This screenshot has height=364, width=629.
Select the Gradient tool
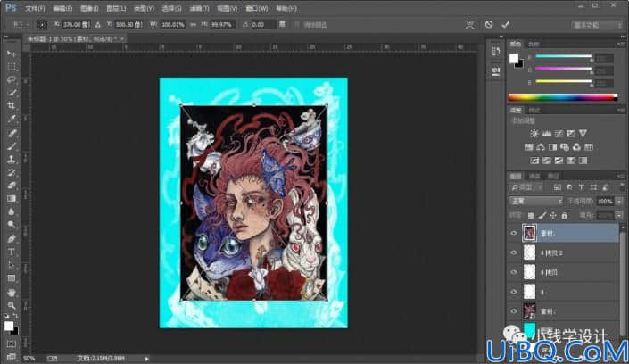point(12,199)
